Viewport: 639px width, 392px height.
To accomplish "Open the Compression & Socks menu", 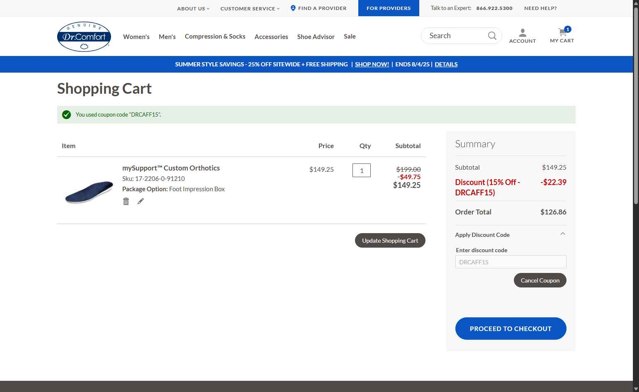I will (215, 37).
